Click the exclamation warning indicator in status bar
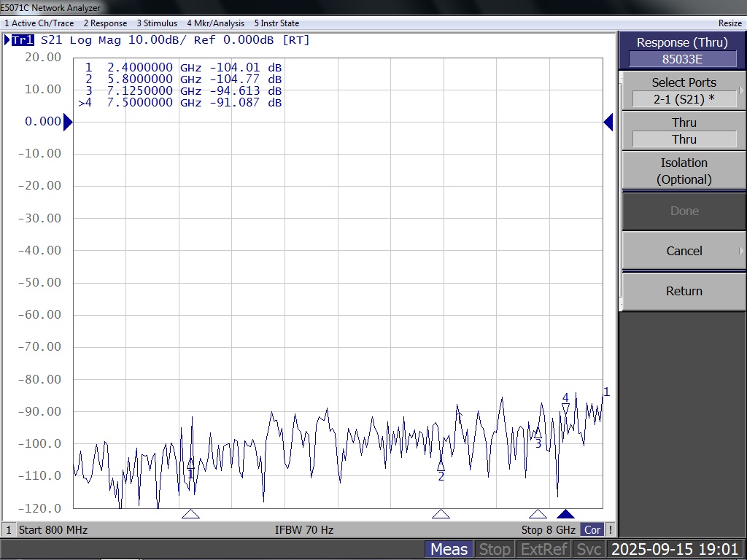 [611, 529]
